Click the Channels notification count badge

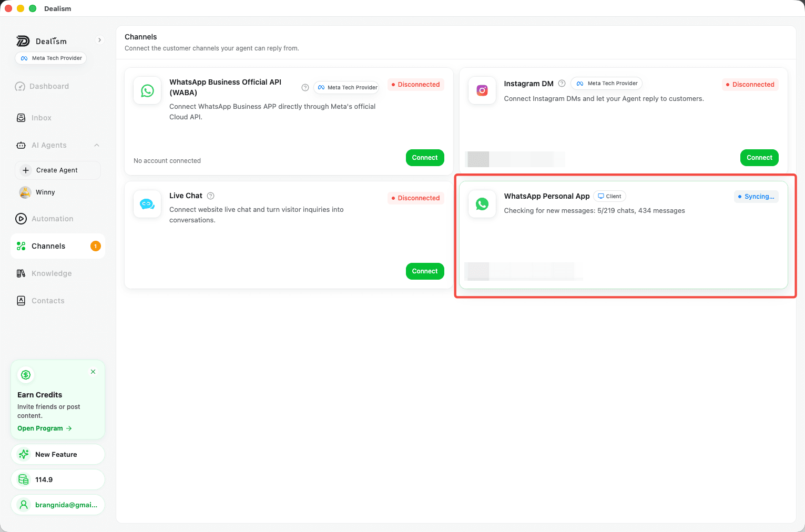click(96, 246)
